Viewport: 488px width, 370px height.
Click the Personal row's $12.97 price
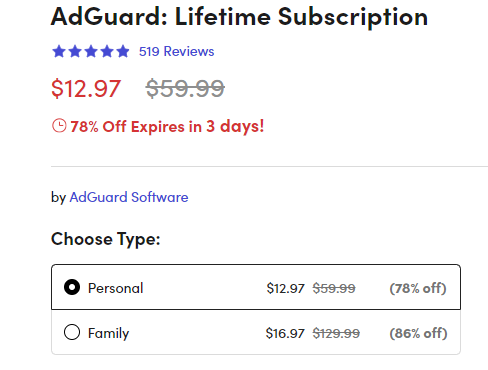285,288
